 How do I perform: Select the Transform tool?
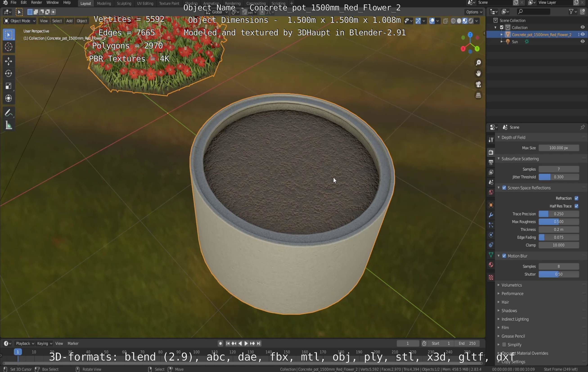[x=9, y=98]
